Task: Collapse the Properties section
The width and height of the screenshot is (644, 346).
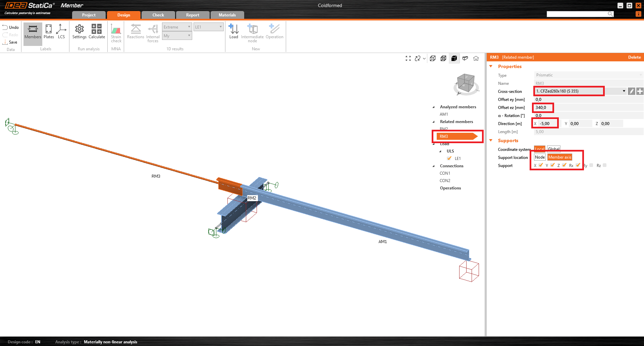Action: tap(491, 66)
